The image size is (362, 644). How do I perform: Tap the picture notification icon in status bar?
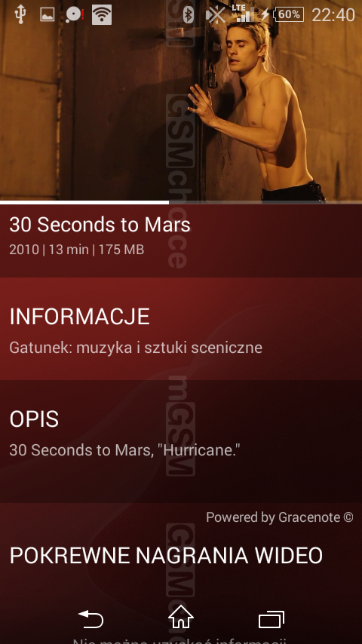tap(48, 15)
